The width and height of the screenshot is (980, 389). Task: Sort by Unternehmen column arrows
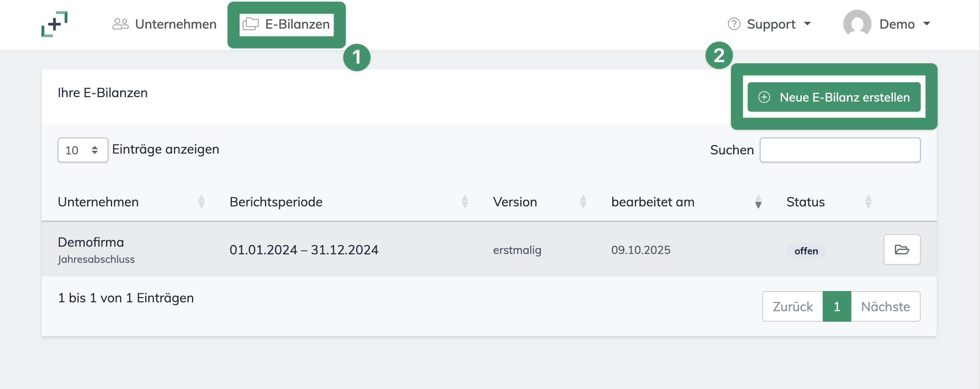click(202, 202)
